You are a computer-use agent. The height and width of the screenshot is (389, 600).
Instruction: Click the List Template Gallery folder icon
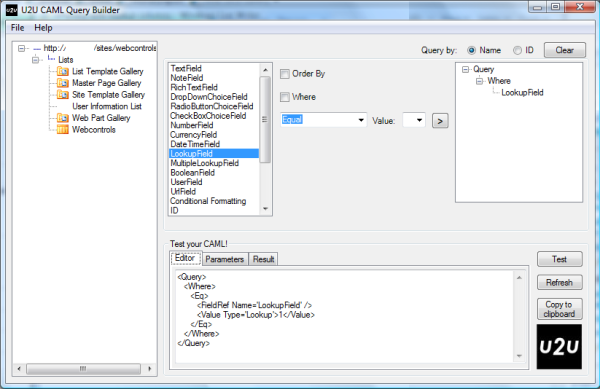coord(63,71)
